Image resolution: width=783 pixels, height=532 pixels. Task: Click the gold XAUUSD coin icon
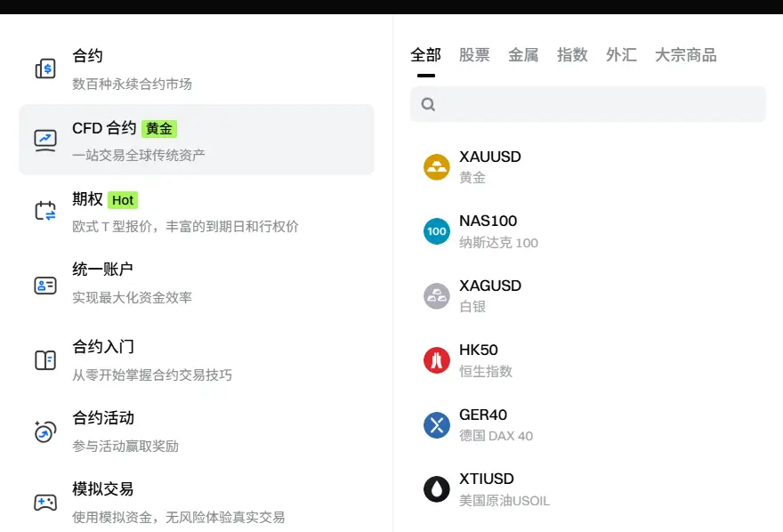(437, 166)
